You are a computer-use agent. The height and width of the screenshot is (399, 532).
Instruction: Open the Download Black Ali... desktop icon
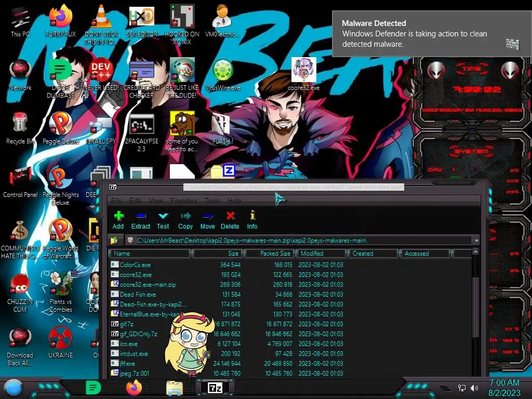pyautogui.click(x=20, y=347)
